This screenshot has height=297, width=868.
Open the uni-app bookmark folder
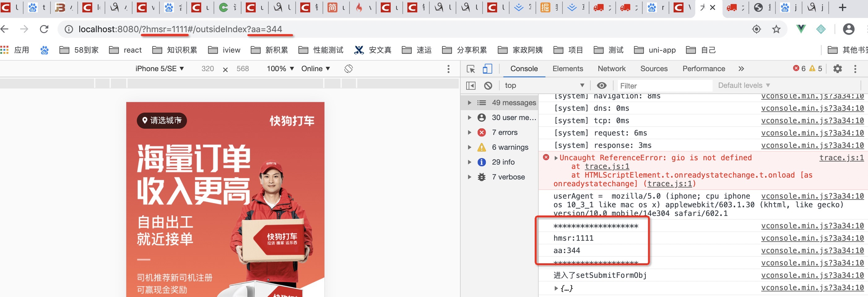(655, 50)
